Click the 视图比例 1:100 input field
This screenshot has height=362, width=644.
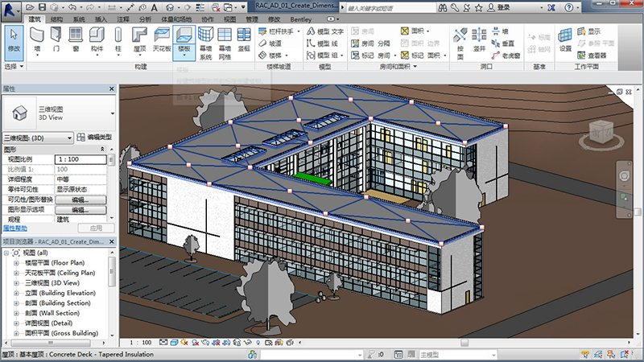coord(80,160)
